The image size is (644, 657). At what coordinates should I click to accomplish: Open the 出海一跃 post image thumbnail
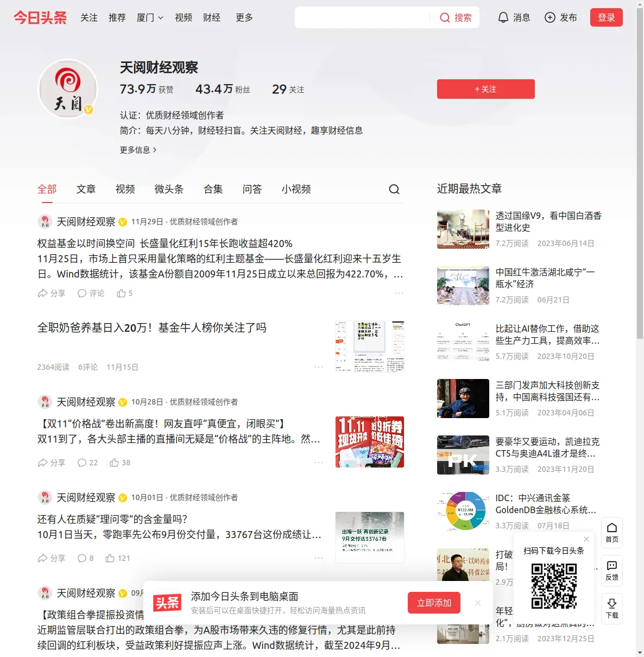[x=370, y=538]
